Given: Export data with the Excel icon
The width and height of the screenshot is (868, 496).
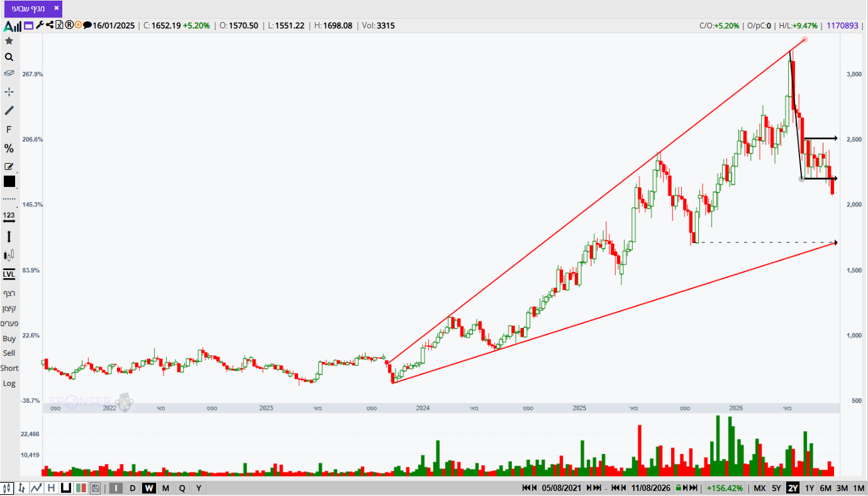Looking at the screenshot, I should point(59,25).
